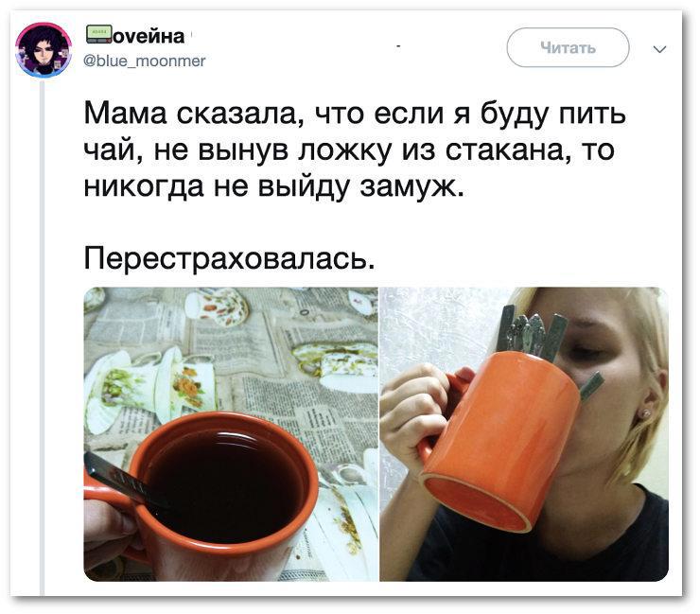The width and height of the screenshot is (700, 614).
Task: Follow the account with Читать button
Action: 568,47
